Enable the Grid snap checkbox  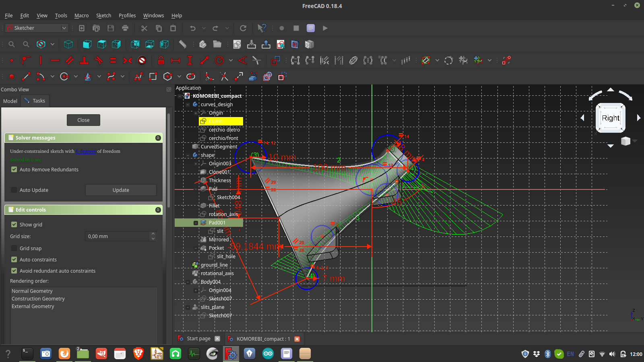tap(14, 248)
